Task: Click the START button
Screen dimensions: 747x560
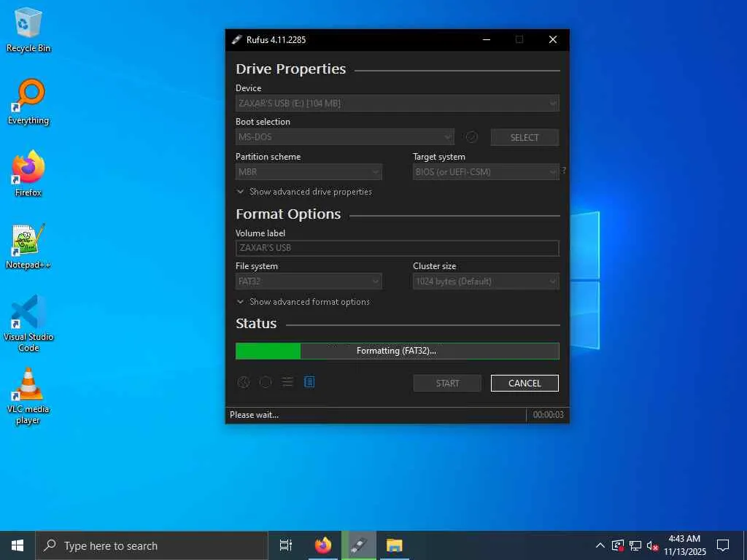Action: tap(447, 384)
